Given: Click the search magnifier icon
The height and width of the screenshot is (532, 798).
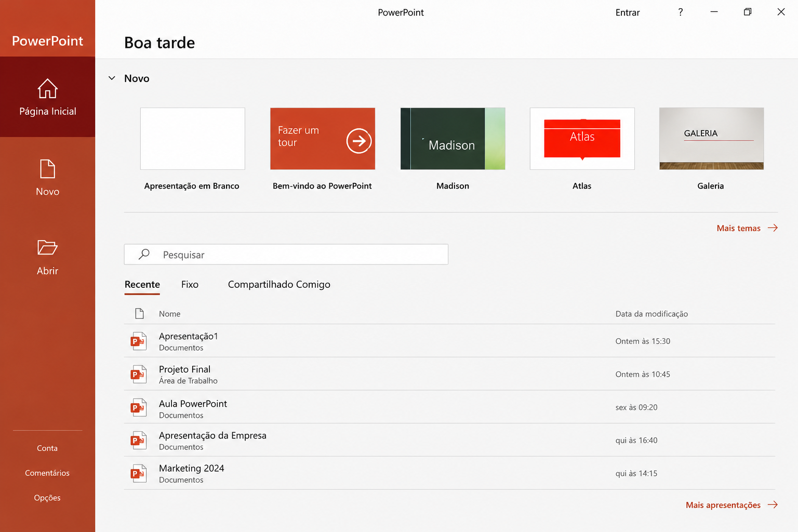Looking at the screenshot, I should pos(144,254).
